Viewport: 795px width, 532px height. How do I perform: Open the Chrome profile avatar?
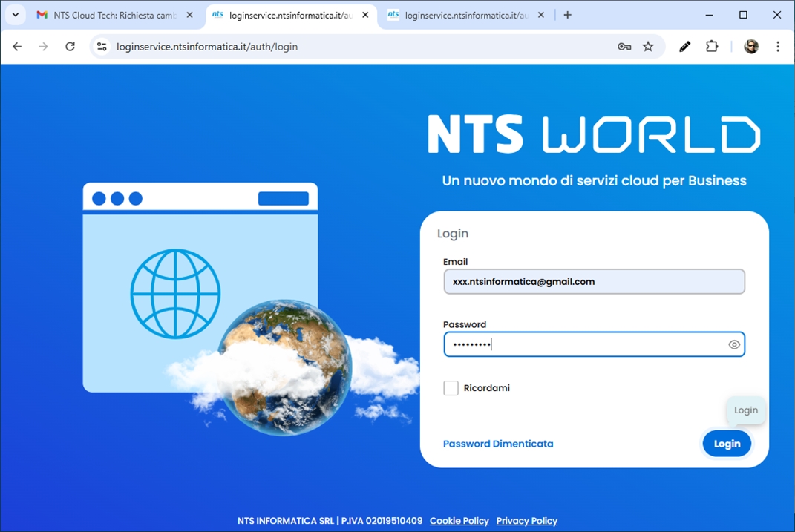pyautogui.click(x=751, y=47)
